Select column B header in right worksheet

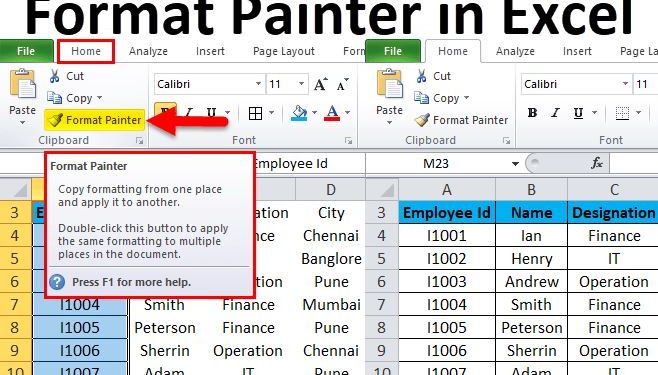click(x=531, y=190)
